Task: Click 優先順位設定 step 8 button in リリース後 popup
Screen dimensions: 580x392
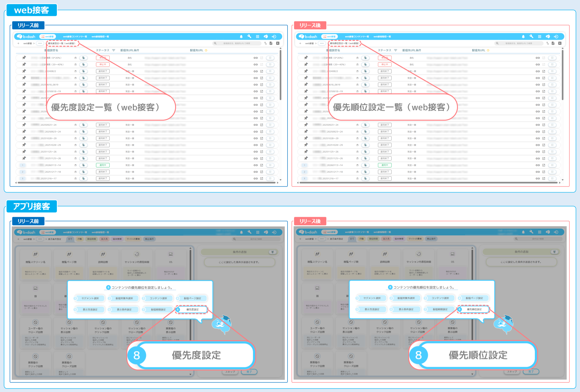Action: click(474, 309)
